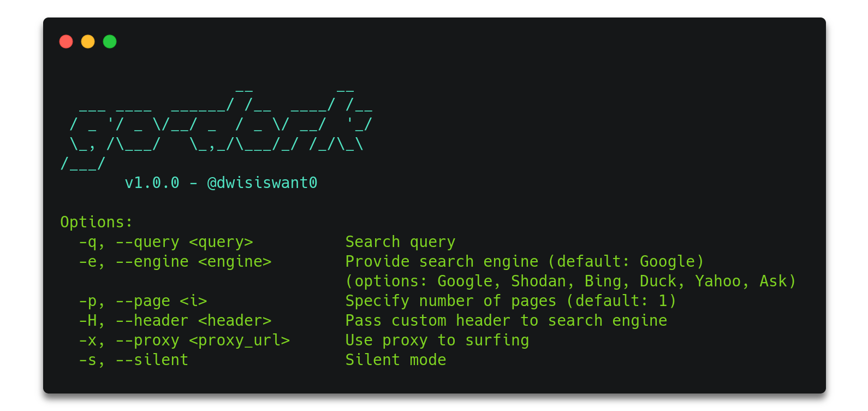The height and width of the screenshot is (411, 868).
Task: Click the --silent flag text
Action: point(152,360)
